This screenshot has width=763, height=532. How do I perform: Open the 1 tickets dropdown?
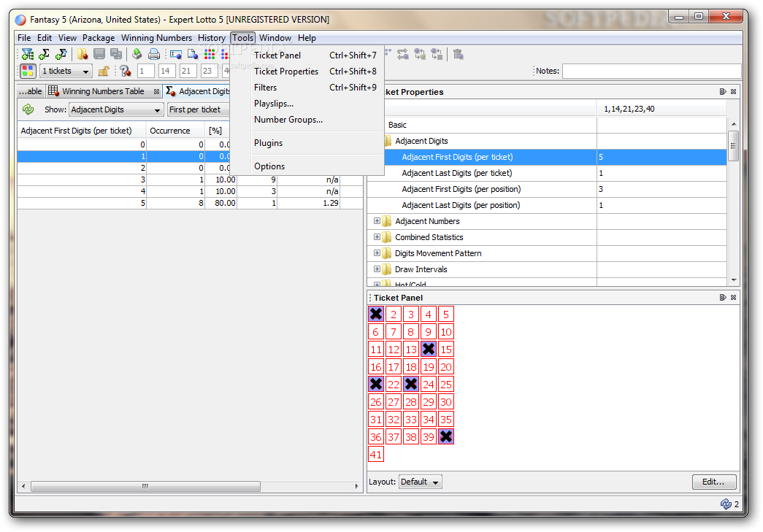point(66,71)
